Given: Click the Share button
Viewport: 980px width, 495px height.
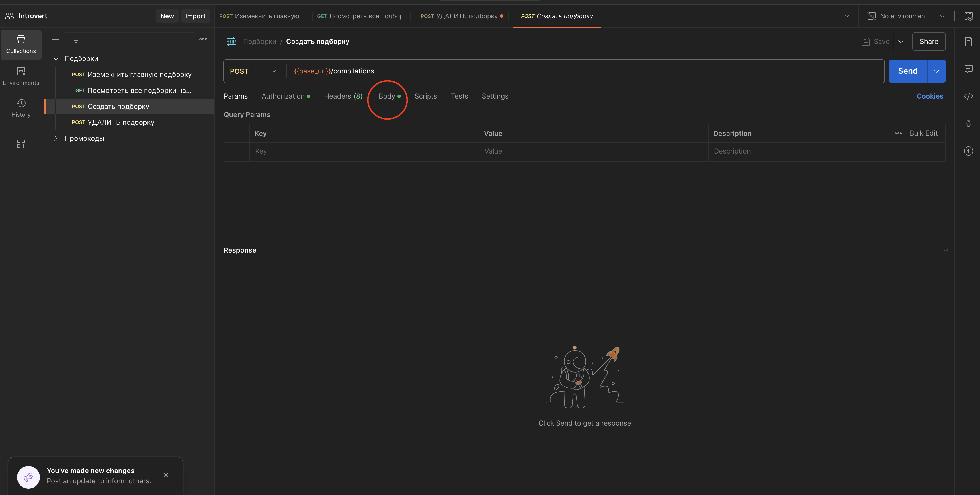Looking at the screenshot, I should click(x=928, y=42).
